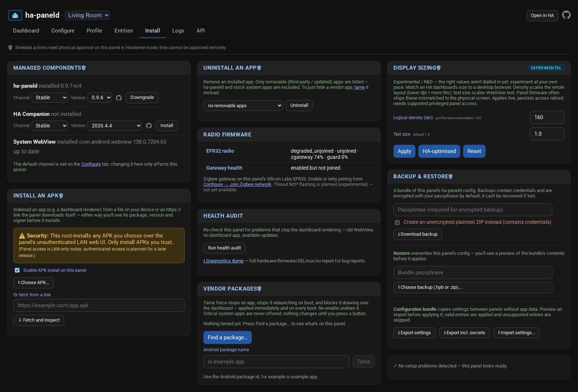Viewport: 578px width, 392px height.
Task: Open the GitHub repository icon in header
Action: (x=566, y=15)
